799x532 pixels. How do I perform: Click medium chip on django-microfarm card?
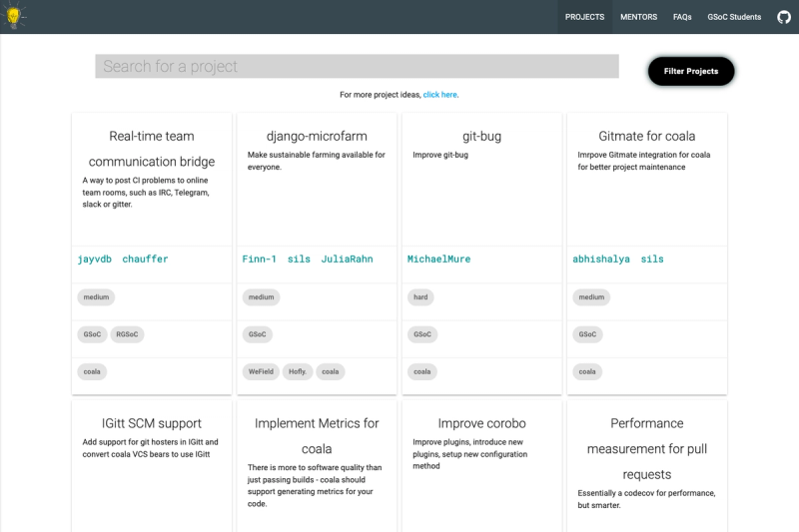point(261,297)
